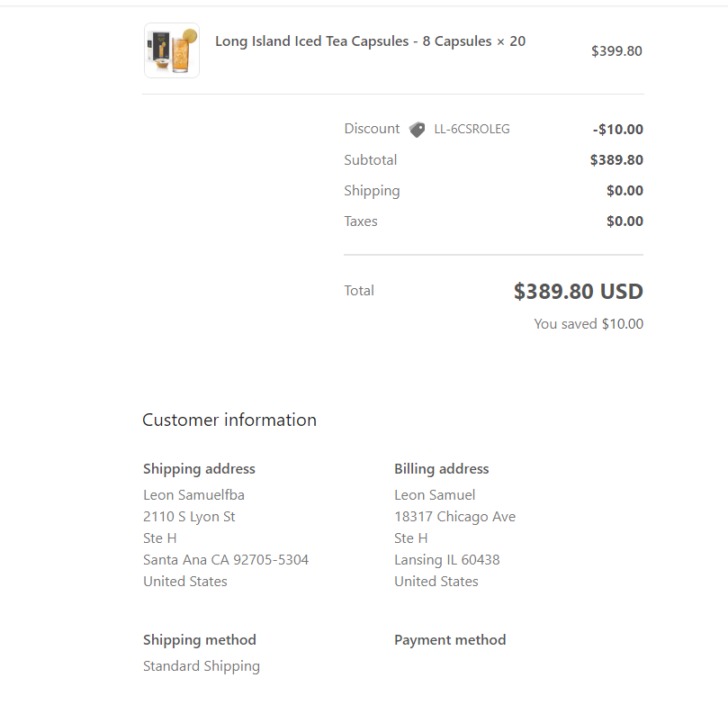Click the Customer information heading
The height and width of the screenshot is (714, 728).
coord(229,420)
